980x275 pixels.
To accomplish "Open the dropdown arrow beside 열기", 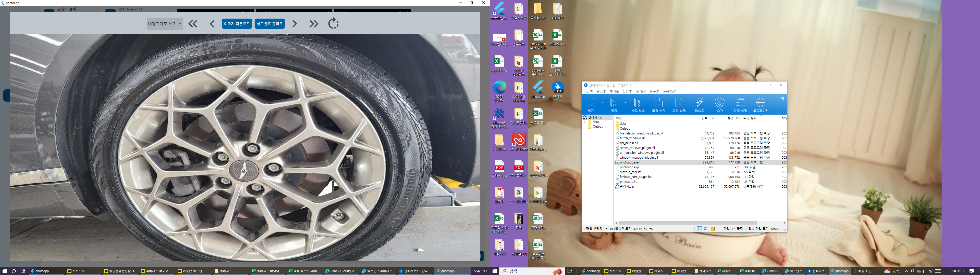I will tap(602, 102).
